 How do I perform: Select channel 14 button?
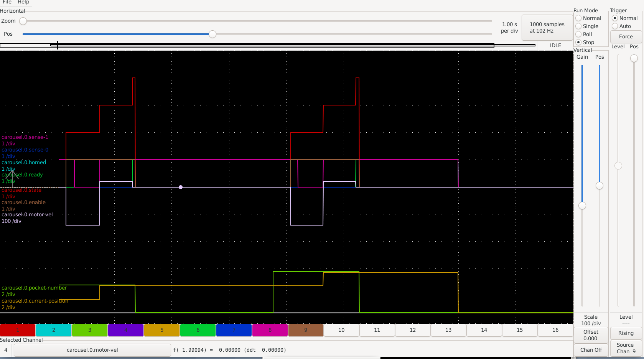(x=484, y=330)
